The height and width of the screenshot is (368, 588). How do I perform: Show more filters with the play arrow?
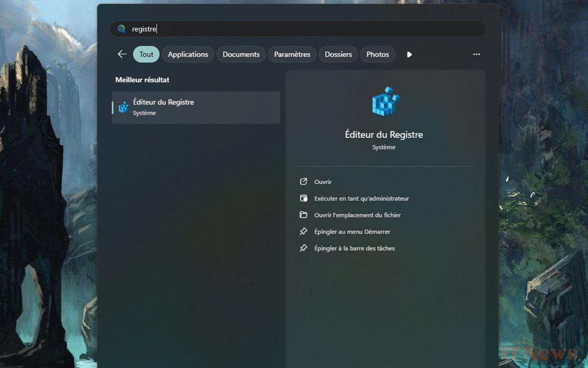coord(410,54)
